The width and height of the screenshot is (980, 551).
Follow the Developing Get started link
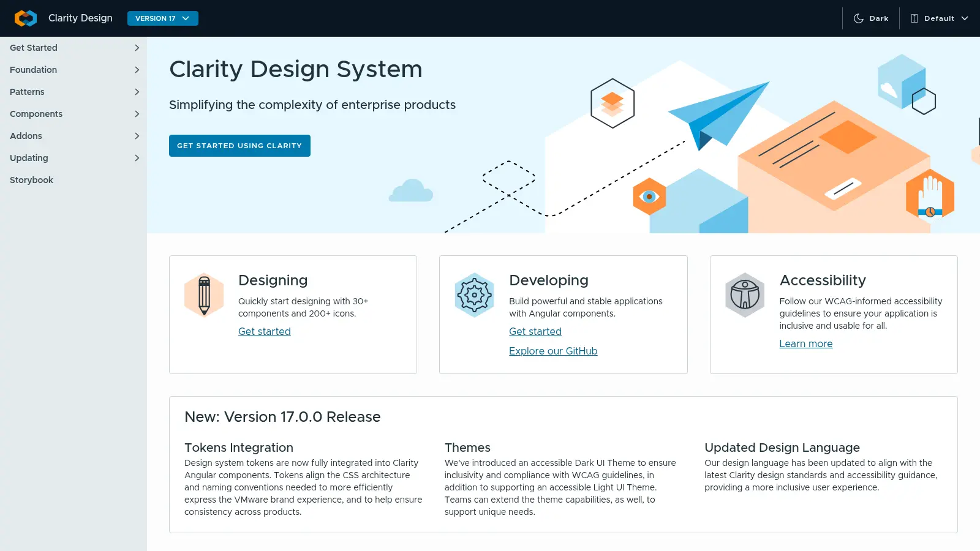[535, 332]
